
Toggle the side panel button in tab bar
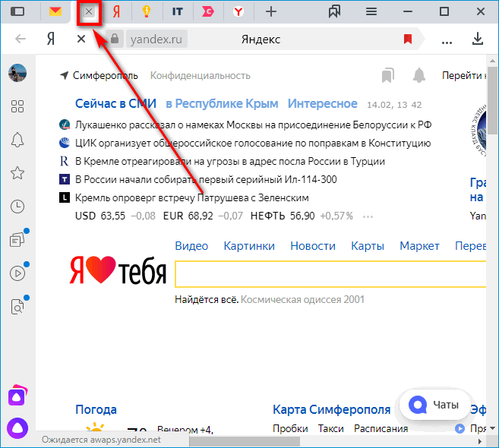(x=17, y=12)
